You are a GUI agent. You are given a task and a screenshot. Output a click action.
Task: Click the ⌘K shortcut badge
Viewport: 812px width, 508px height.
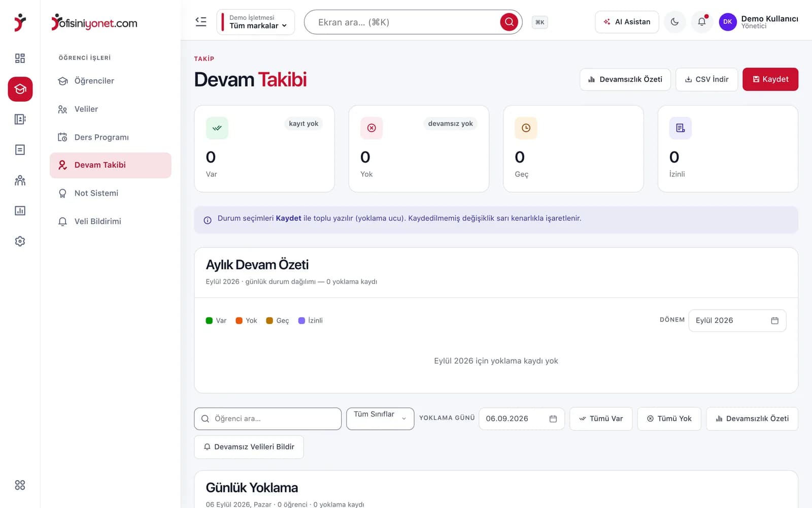click(x=539, y=22)
